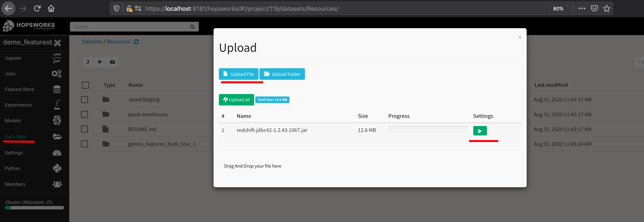Close the Upload dialog with the X

click(x=520, y=37)
